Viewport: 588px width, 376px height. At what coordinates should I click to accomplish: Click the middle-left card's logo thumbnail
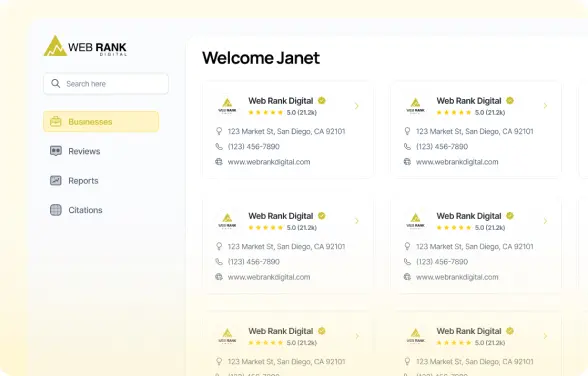(x=227, y=221)
